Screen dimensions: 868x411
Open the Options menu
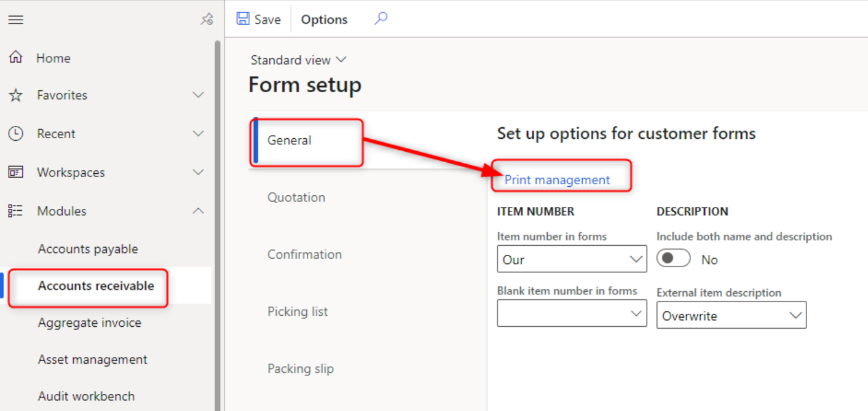324,20
